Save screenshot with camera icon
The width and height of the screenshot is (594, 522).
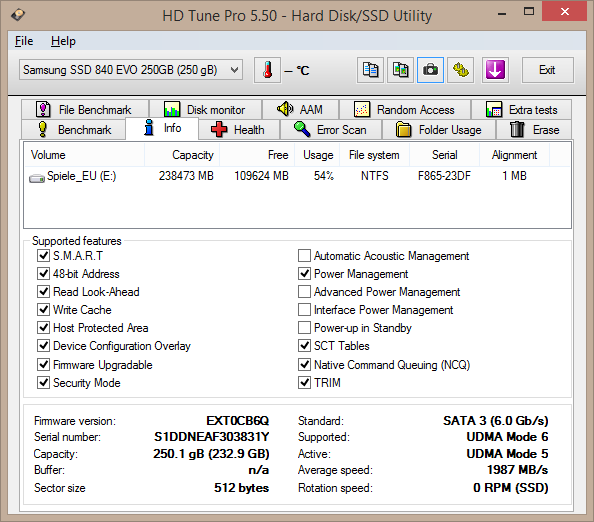(x=430, y=70)
